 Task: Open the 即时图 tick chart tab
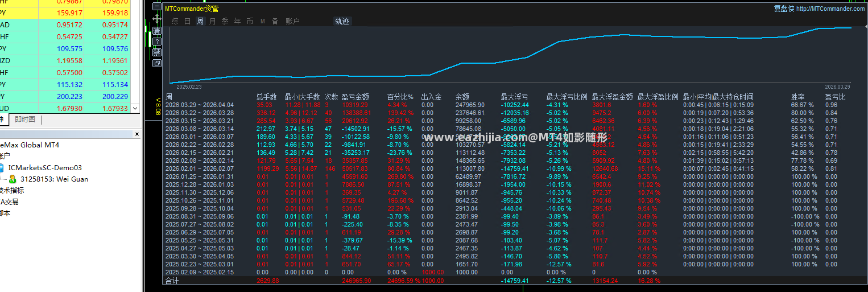tap(25, 120)
